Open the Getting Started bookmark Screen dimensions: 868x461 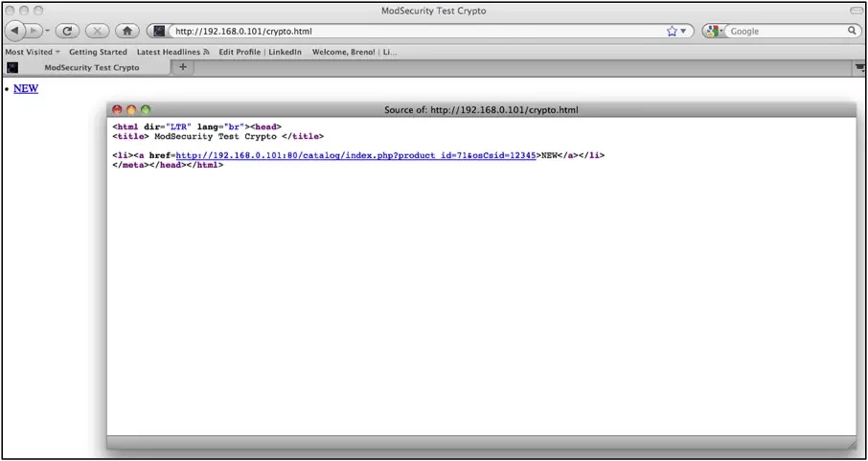pos(98,52)
